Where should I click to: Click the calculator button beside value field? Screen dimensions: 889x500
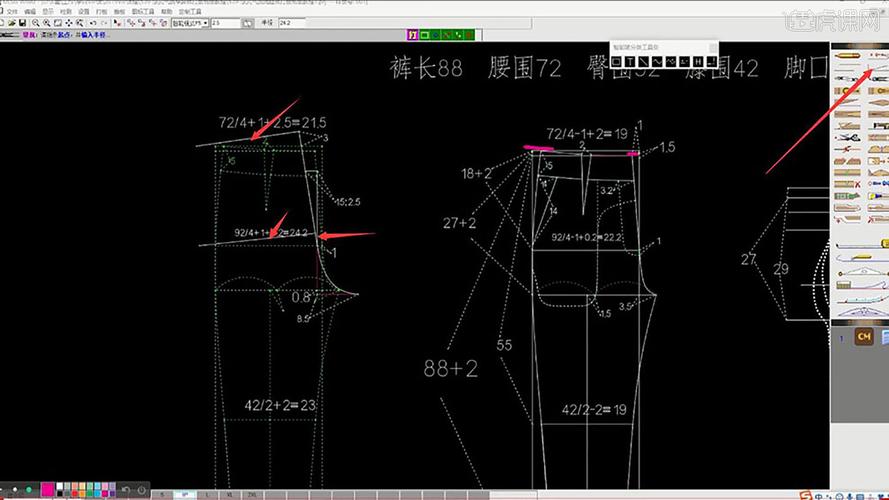click(248, 23)
